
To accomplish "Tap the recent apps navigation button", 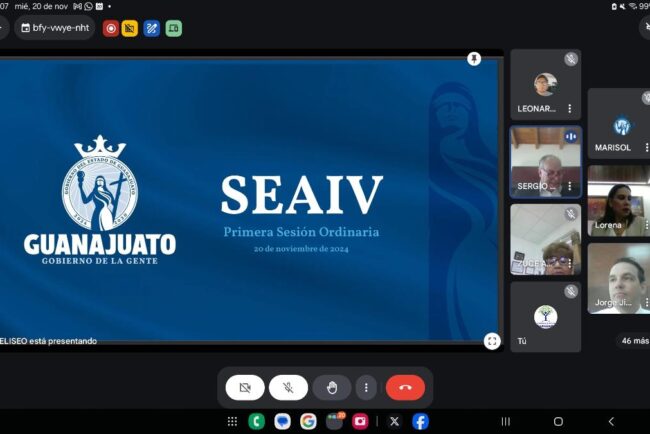I will coord(506,422).
